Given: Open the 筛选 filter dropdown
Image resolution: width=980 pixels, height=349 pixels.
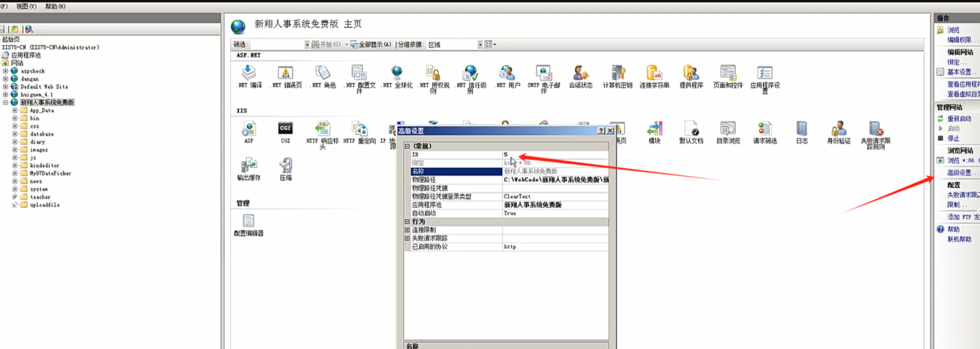Looking at the screenshot, I should [x=307, y=45].
